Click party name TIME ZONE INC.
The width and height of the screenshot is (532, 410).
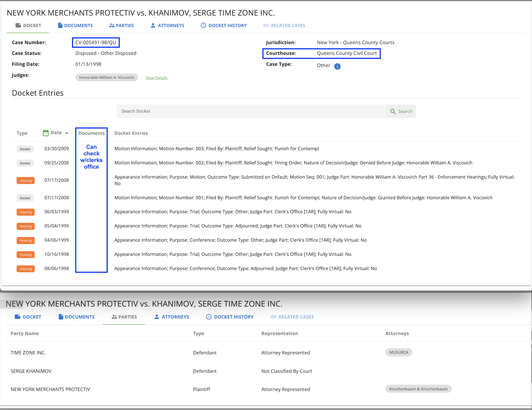pyautogui.click(x=28, y=353)
